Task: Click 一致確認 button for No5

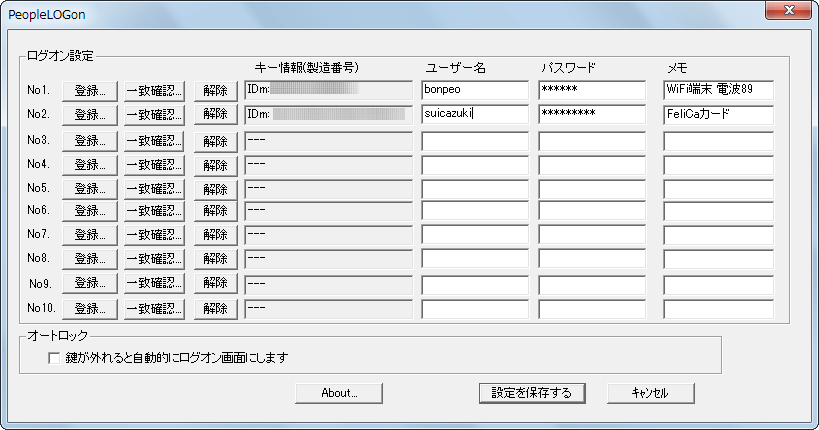Action: click(154, 189)
